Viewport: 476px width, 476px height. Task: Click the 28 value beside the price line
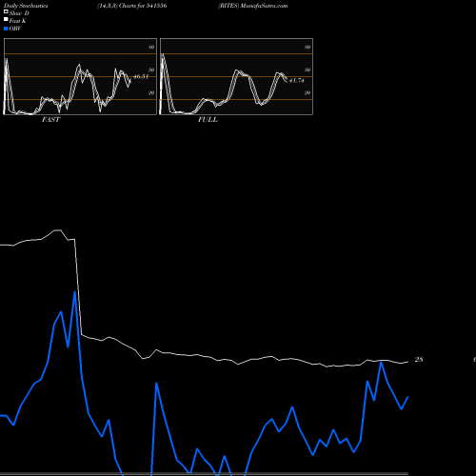pos(419,360)
